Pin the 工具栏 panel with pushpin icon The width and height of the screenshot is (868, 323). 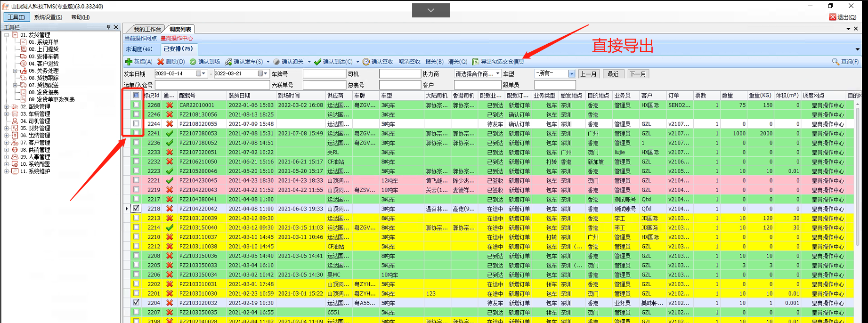[108, 27]
